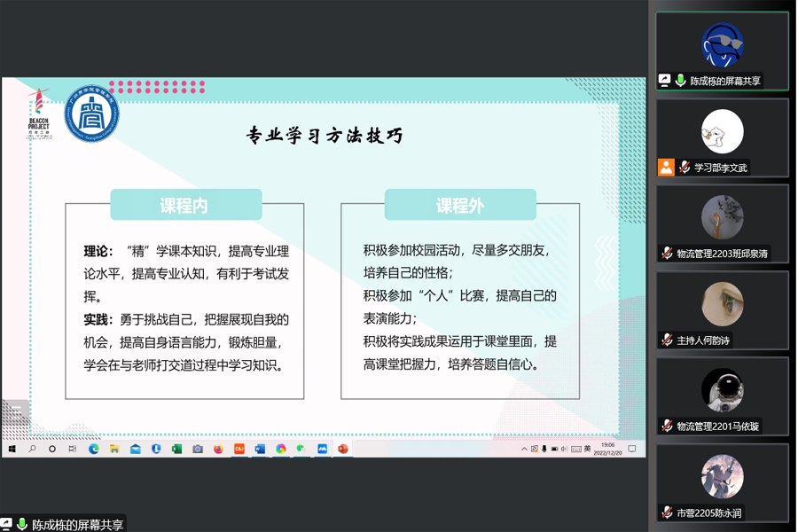798x532 pixels.
Task: Click the system clock to open the calendar
Action: 607,449
